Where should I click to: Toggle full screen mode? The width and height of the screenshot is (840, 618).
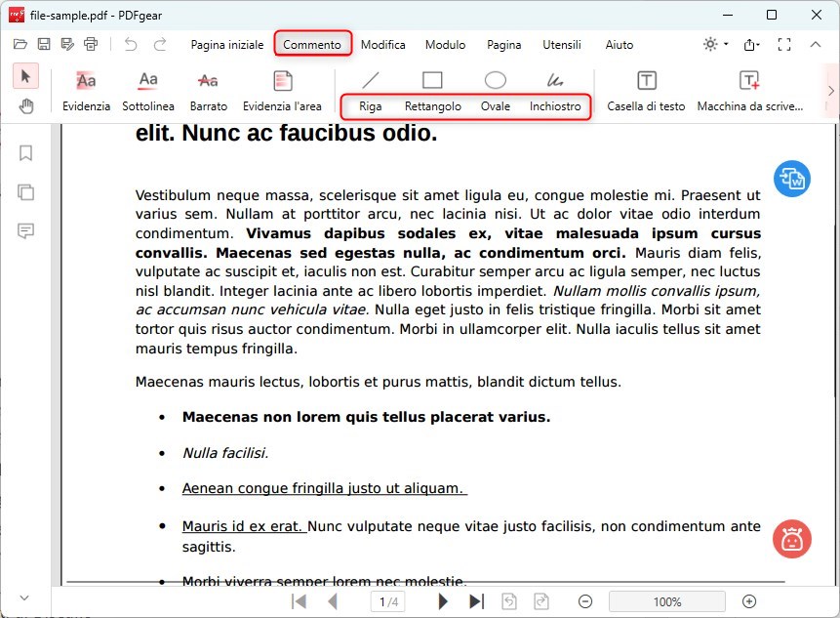click(x=784, y=44)
